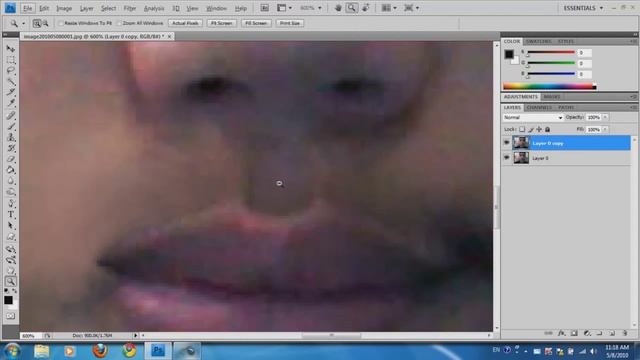Image resolution: width=640 pixels, height=360 pixels.
Task: Select the Clone Stamp tool
Action: [11, 138]
